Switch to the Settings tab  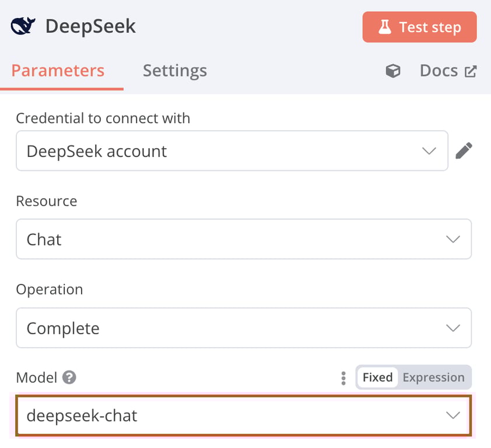click(x=174, y=71)
